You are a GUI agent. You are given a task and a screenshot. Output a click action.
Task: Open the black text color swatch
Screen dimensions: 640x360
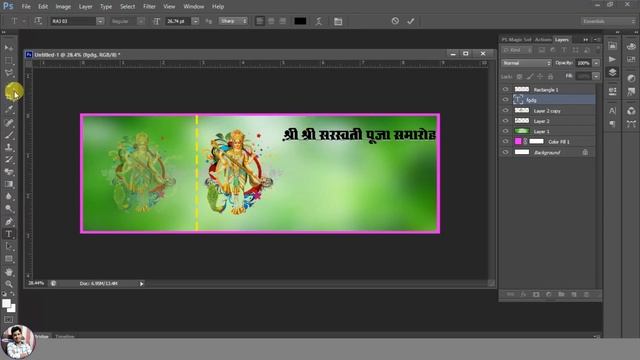coord(300,21)
